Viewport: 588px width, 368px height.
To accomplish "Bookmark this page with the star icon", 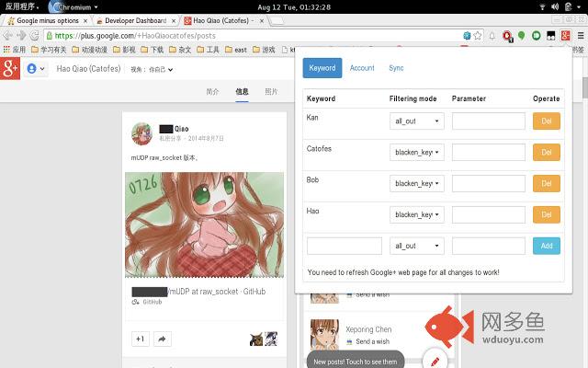I will [478, 36].
